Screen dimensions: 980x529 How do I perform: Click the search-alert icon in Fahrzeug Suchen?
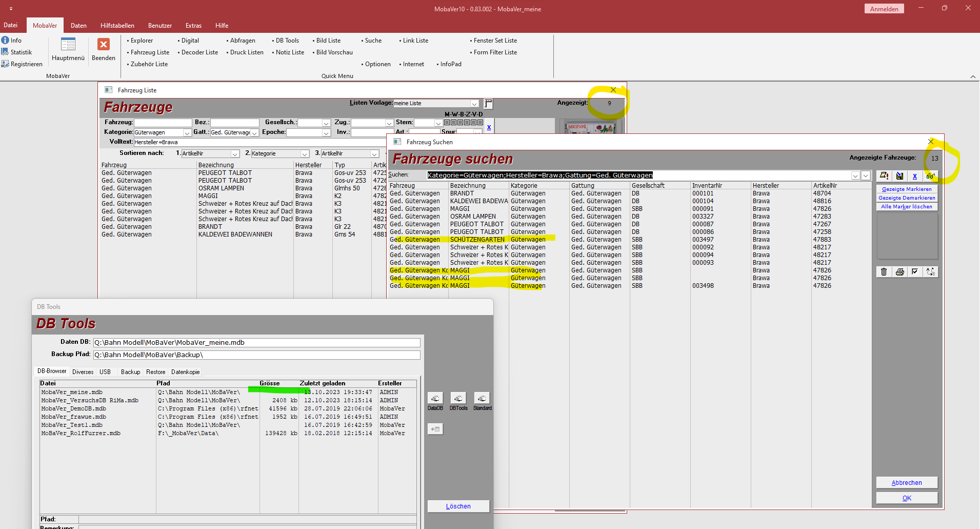tap(884, 175)
